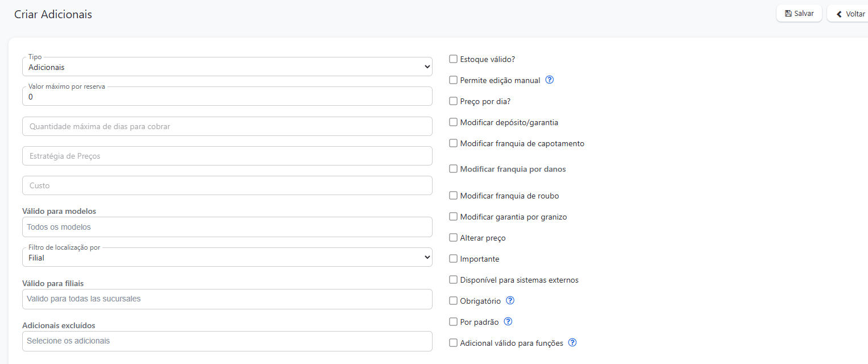Check Modificar depósito/garantia option
The height and width of the screenshot is (364, 868).
pos(453,122)
